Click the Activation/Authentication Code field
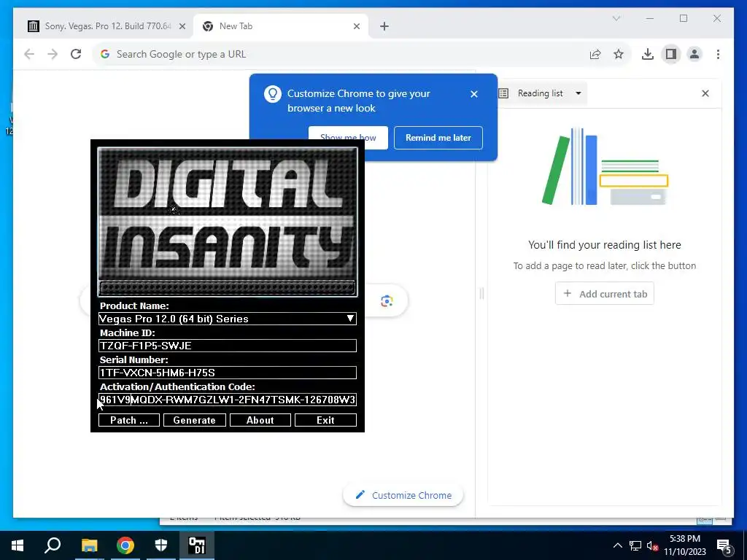Viewport: 747px width, 560px height. coord(228,400)
